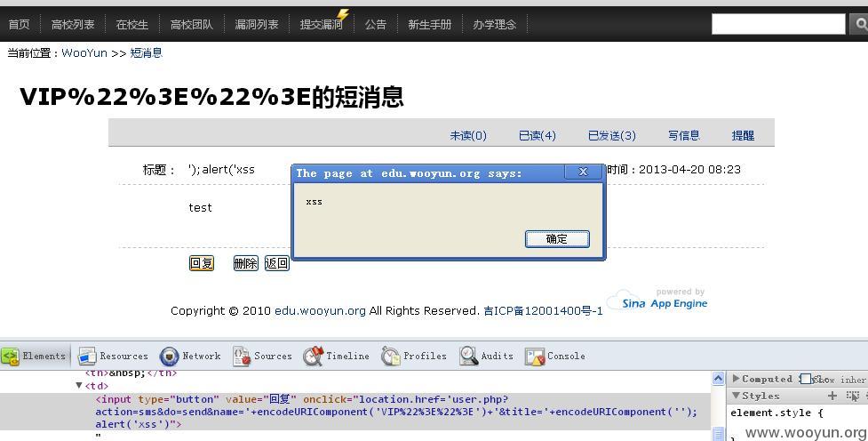868x441 pixels.
Task: Click the message body text test
Action: (200, 208)
